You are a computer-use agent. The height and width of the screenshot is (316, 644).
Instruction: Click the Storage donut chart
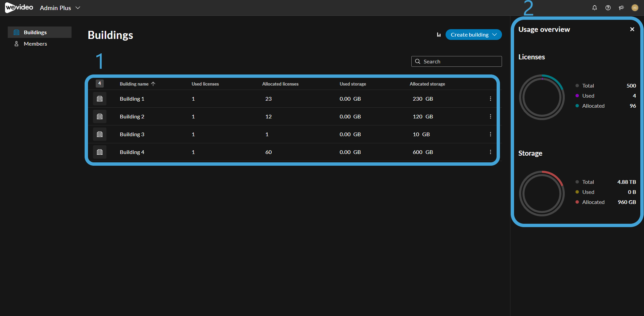coord(542,194)
